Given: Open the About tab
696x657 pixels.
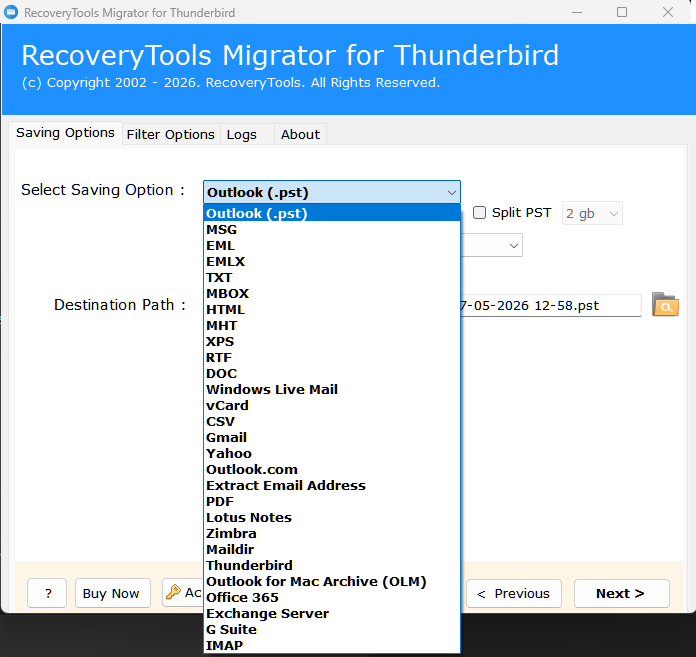Looking at the screenshot, I should pyautogui.click(x=300, y=135).
